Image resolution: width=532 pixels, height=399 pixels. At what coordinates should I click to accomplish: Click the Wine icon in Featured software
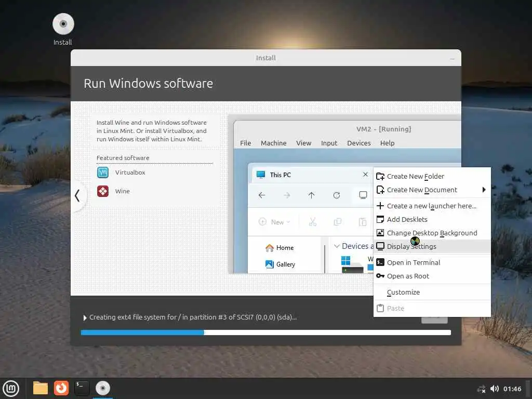(x=103, y=191)
